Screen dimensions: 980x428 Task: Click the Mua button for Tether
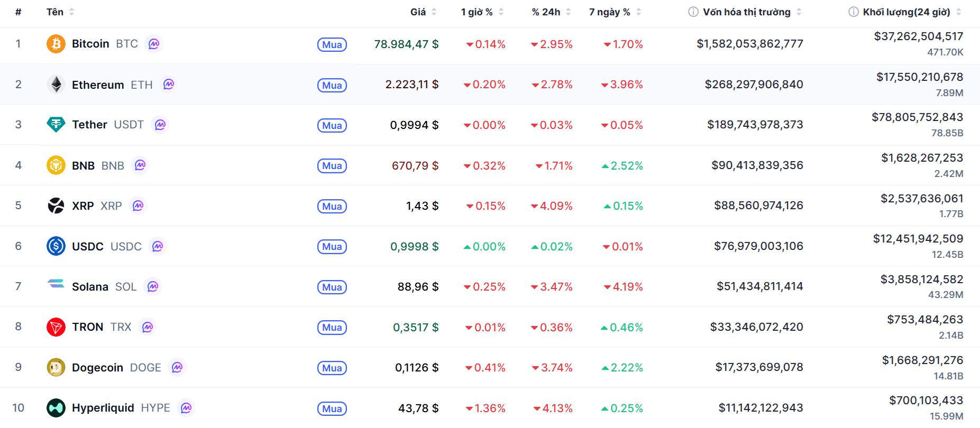tap(332, 125)
